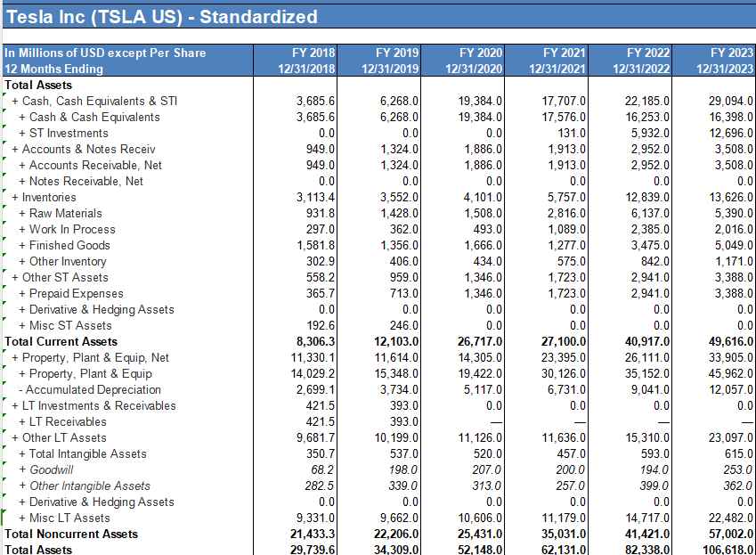Select the "12 Months Ending" header cell
This screenshot has height=555, width=756.
pyautogui.click(x=53, y=69)
